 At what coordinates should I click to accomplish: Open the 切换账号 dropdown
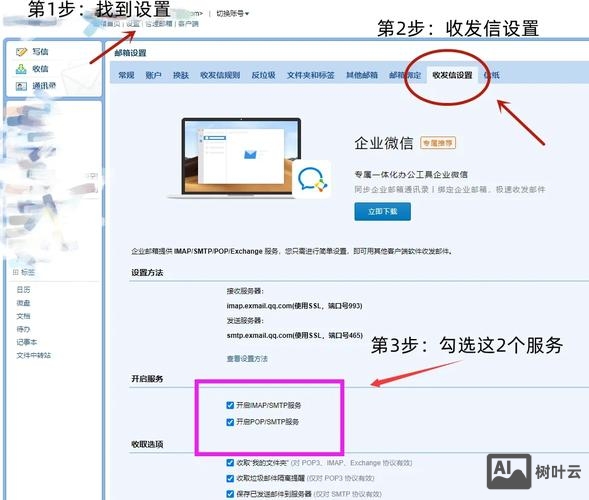click(233, 14)
